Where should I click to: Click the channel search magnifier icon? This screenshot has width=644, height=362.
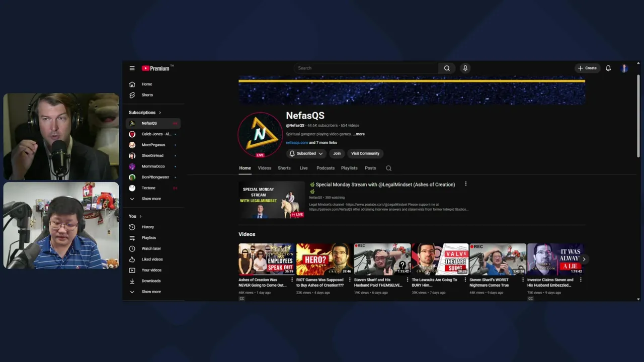coord(388,168)
